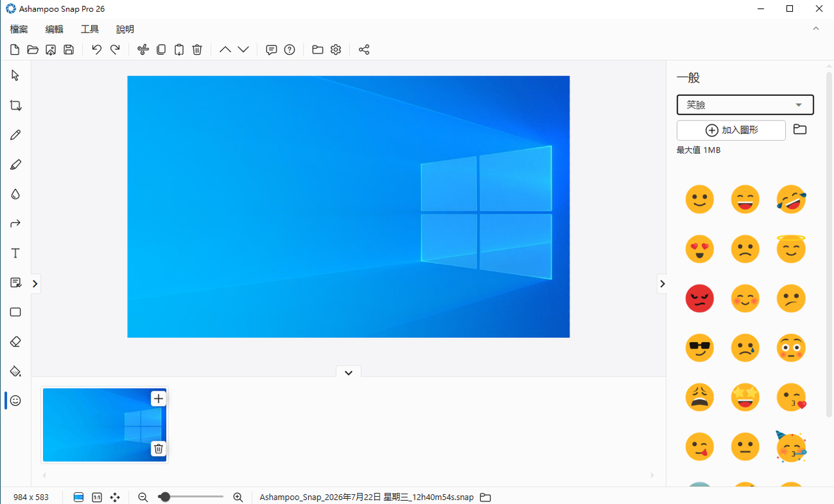Screen dimensions: 834x504
Task: Insert the halo angel emoji
Action: click(x=792, y=249)
